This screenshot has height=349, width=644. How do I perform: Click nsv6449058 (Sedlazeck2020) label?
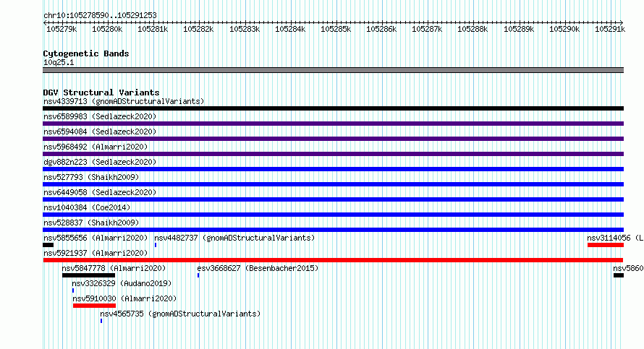[100, 192]
